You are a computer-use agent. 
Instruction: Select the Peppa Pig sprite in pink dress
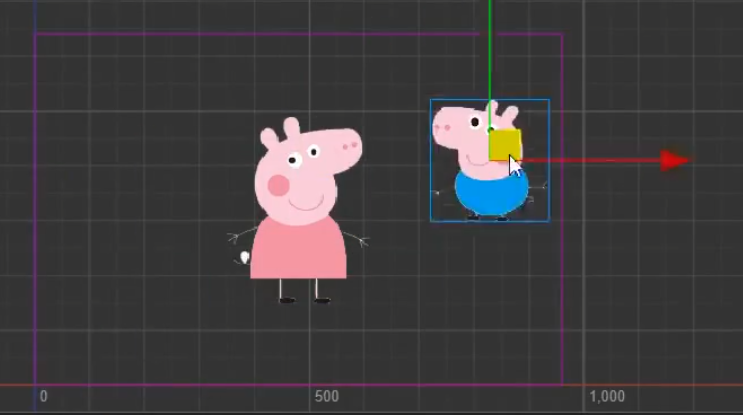299,211
